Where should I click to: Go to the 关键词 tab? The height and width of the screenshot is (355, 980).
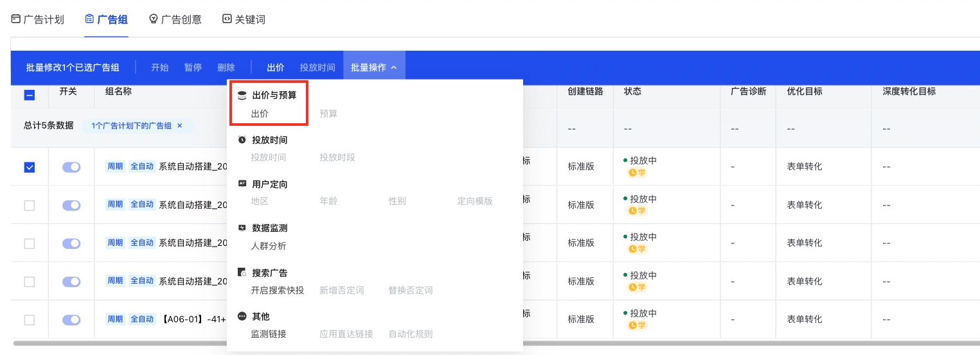click(244, 19)
